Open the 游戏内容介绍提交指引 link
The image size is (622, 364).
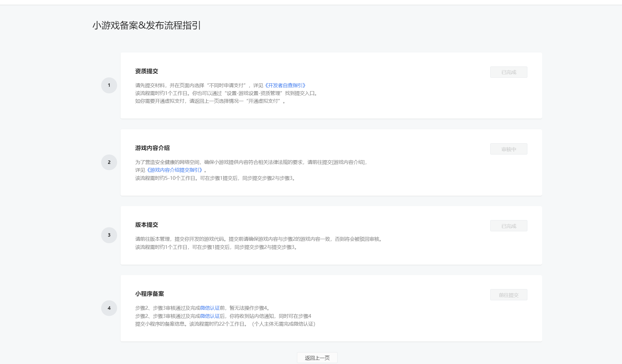tap(175, 170)
